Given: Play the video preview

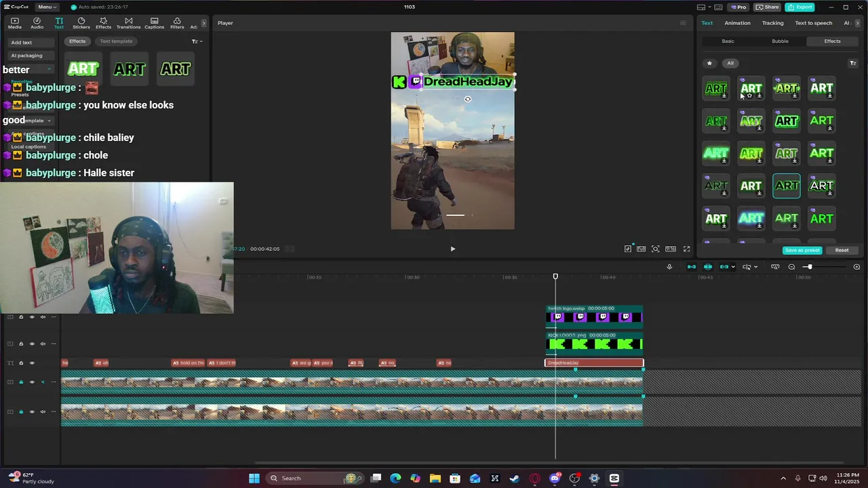Looking at the screenshot, I should pyautogui.click(x=453, y=249).
